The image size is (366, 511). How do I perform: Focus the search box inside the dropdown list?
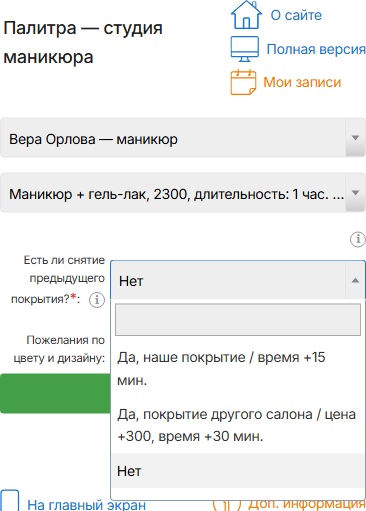coord(238,319)
